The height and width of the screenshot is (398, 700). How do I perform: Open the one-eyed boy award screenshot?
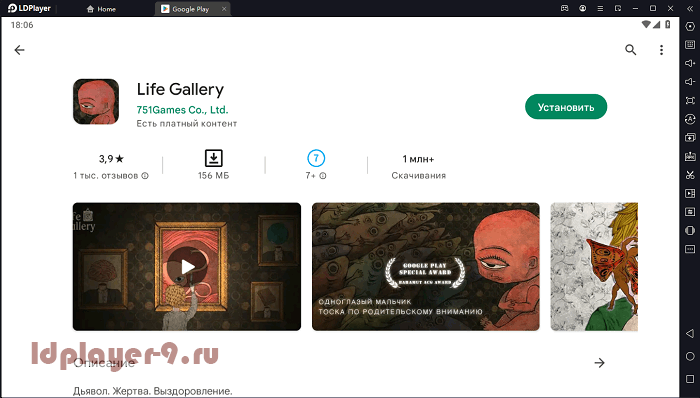point(425,267)
